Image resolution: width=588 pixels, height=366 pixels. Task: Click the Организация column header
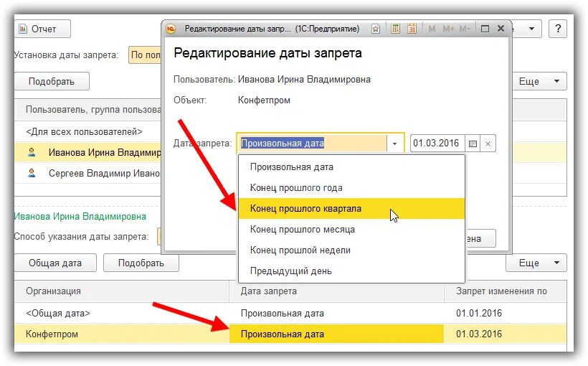click(x=122, y=291)
